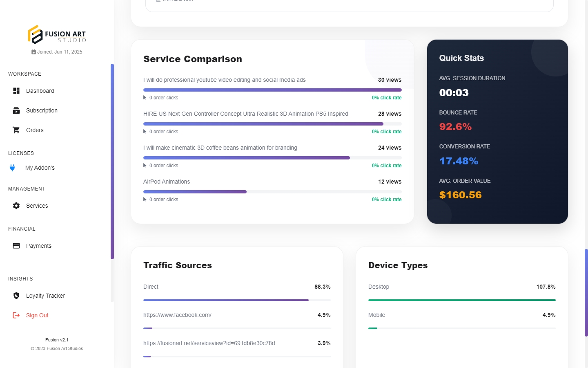Click the My Addon's plug icon

pyautogui.click(x=13, y=168)
